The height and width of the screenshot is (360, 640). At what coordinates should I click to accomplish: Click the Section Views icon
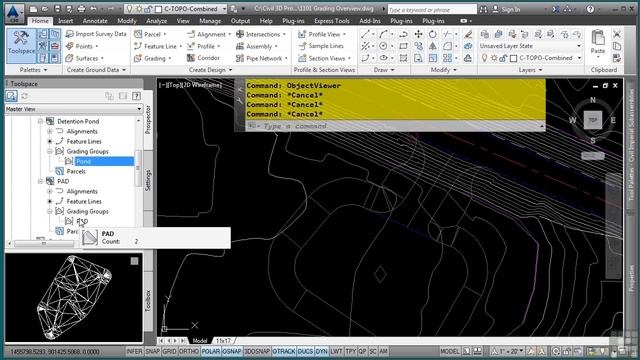[x=302, y=58]
